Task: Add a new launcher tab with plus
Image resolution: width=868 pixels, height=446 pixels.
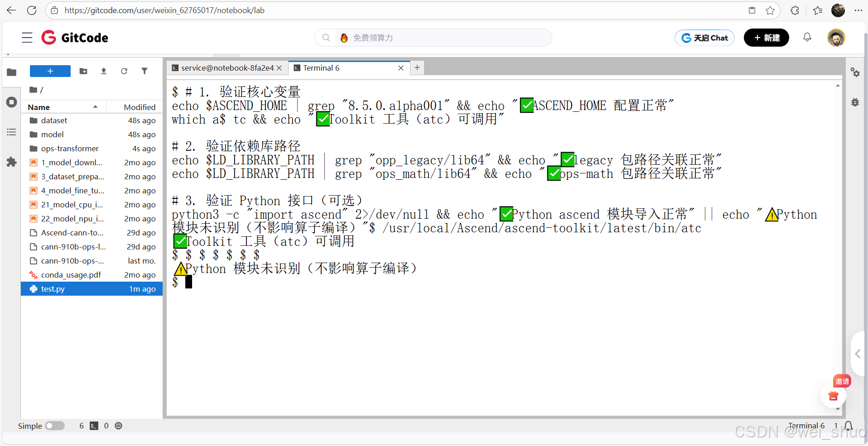Action: pyautogui.click(x=417, y=67)
